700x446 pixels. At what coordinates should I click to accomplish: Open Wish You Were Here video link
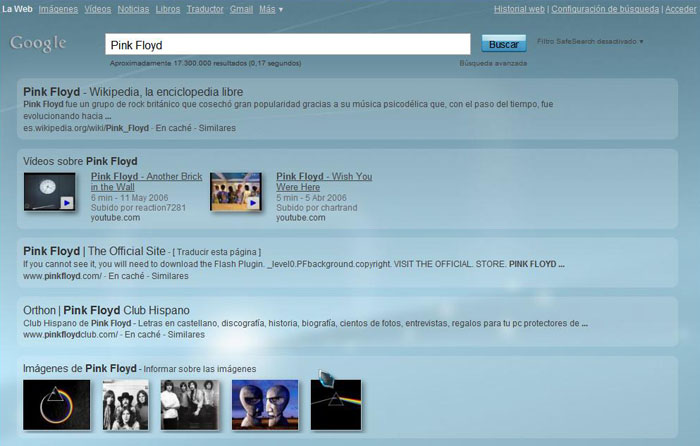[x=324, y=182]
